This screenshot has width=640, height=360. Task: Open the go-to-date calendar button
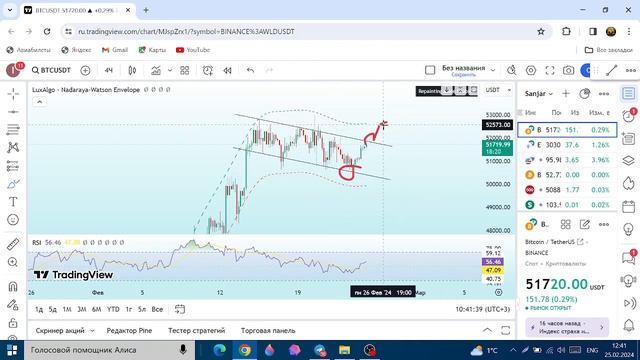click(180, 309)
